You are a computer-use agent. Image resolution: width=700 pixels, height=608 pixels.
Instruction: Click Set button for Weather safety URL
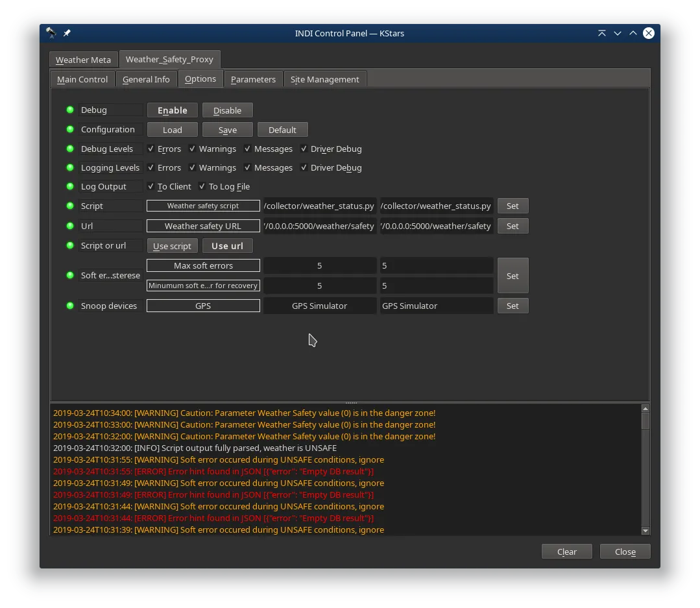coord(513,226)
